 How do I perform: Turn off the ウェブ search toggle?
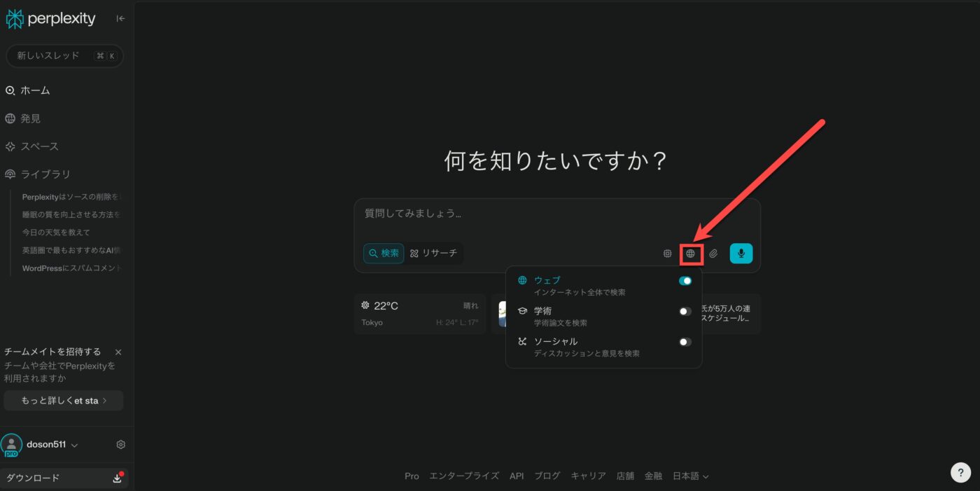click(x=685, y=281)
